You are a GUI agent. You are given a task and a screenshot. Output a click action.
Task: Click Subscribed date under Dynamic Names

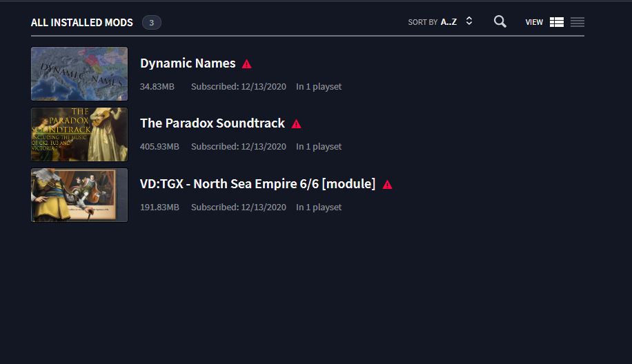(x=239, y=87)
